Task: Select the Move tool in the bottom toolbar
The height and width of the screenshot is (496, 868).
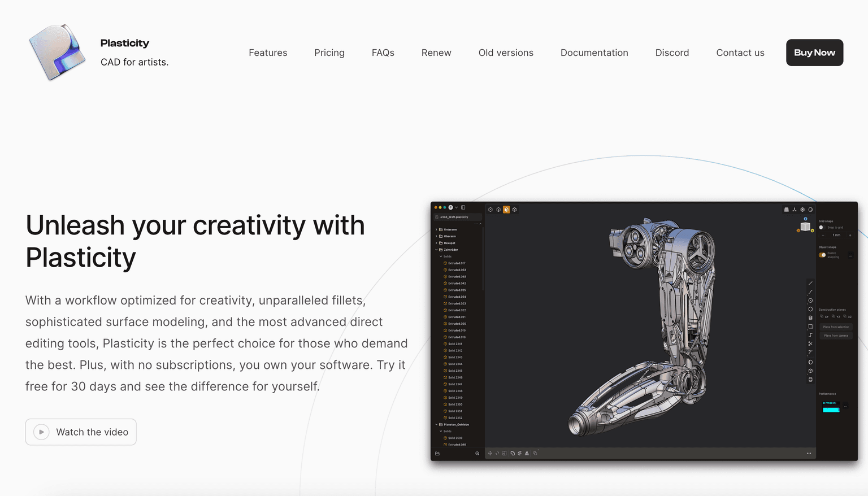Action: click(x=490, y=453)
